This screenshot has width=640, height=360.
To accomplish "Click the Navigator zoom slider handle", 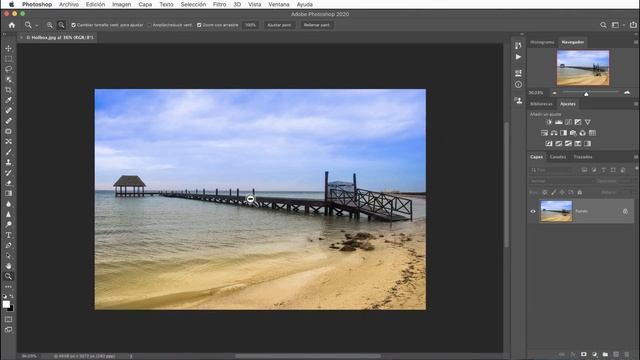I will (x=586, y=94).
